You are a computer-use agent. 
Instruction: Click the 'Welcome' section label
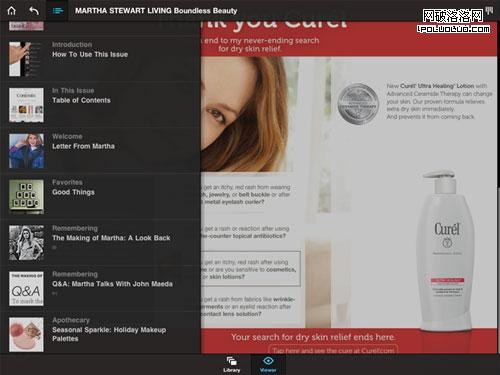point(67,136)
